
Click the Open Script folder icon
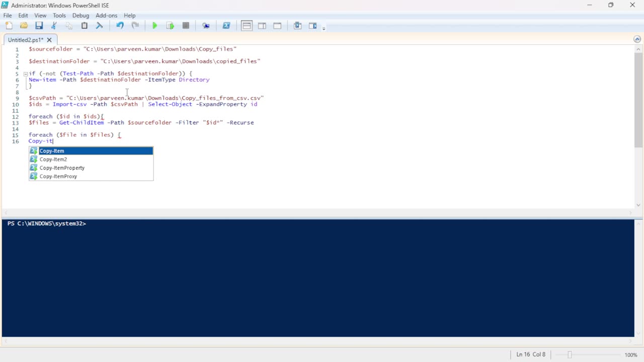pos(24,26)
